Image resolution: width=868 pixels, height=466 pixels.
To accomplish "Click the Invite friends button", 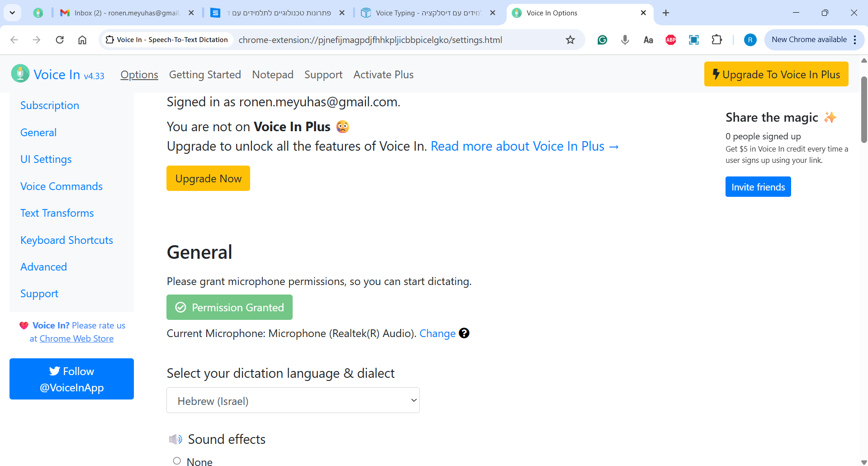I will pyautogui.click(x=758, y=187).
